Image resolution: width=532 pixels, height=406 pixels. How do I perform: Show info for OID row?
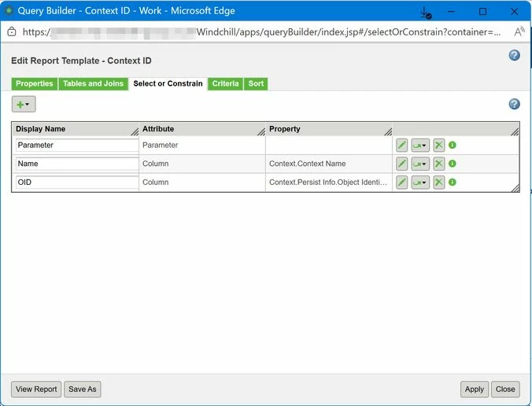coord(453,182)
